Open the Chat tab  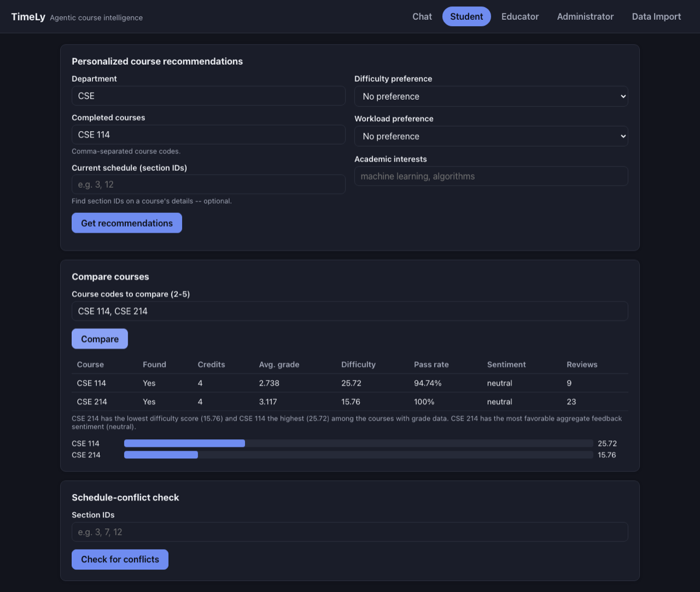[422, 16]
